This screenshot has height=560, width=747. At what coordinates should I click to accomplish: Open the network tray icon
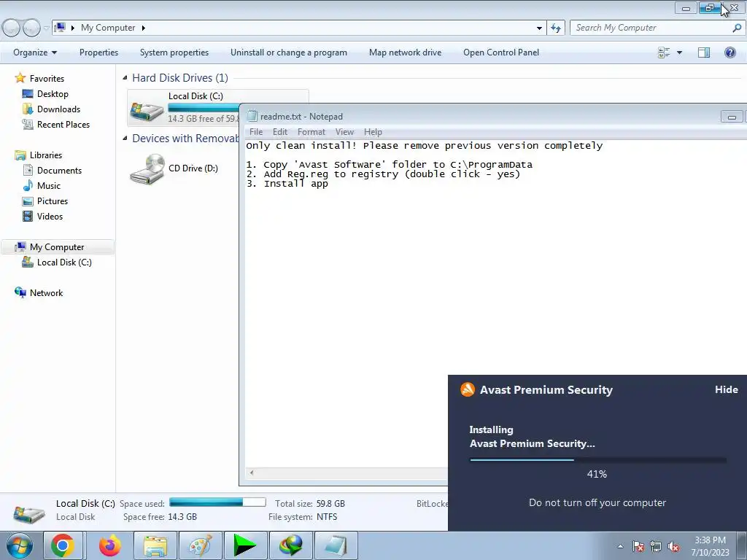(x=656, y=546)
